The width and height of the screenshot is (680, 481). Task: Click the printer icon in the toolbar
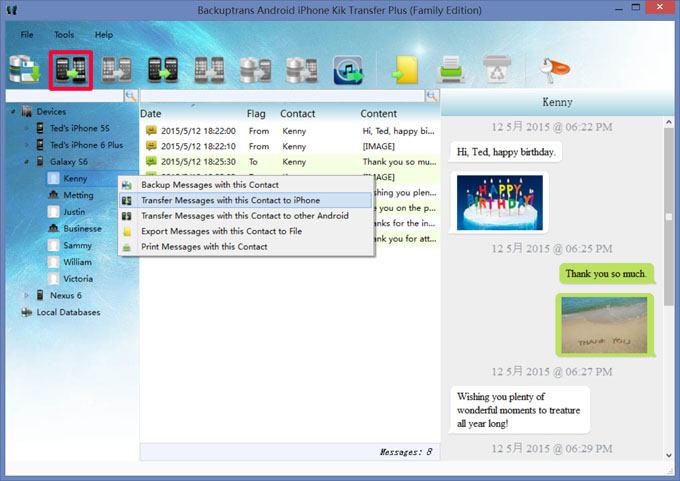pos(453,68)
